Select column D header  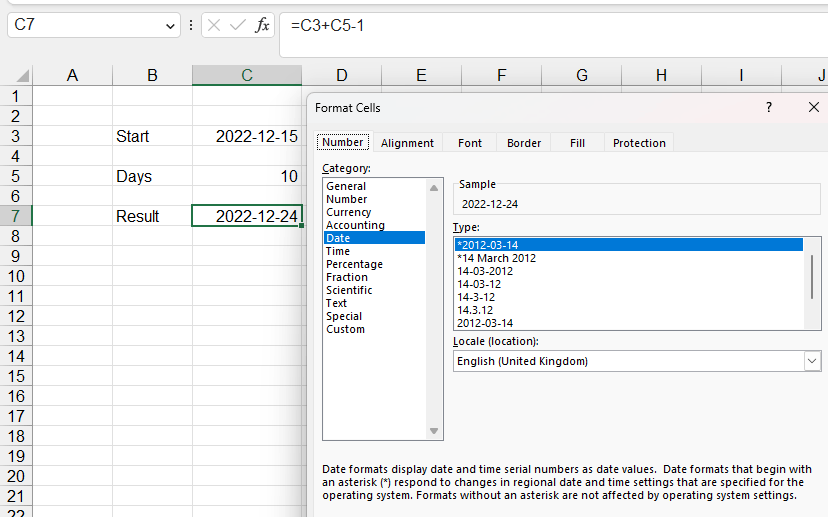[342, 76]
